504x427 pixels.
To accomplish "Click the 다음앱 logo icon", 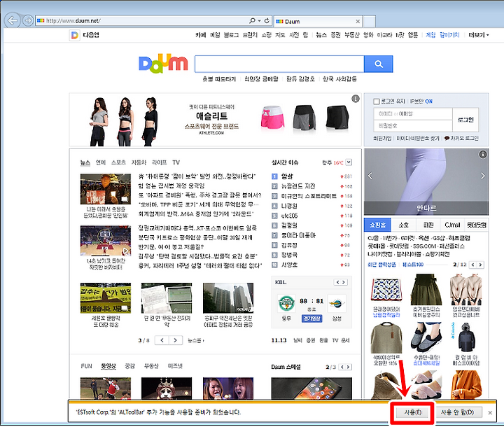I will tap(75, 35).
